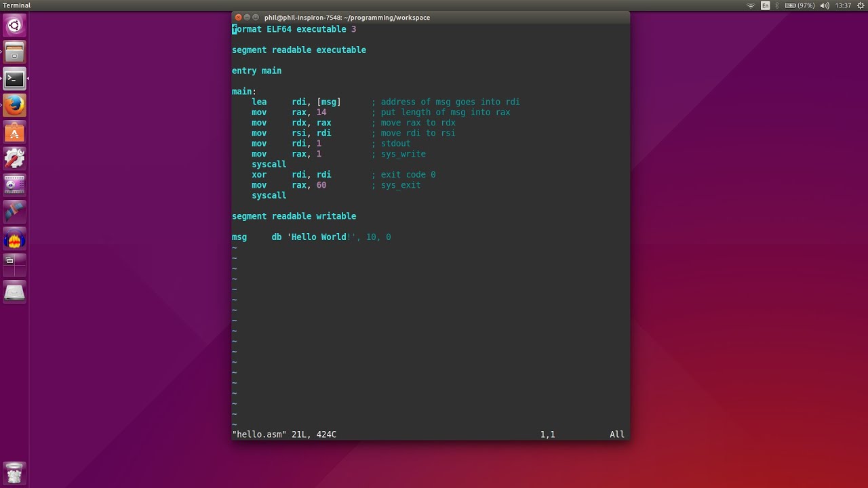Select the Terminal icon in the dock

[x=14, y=79]
